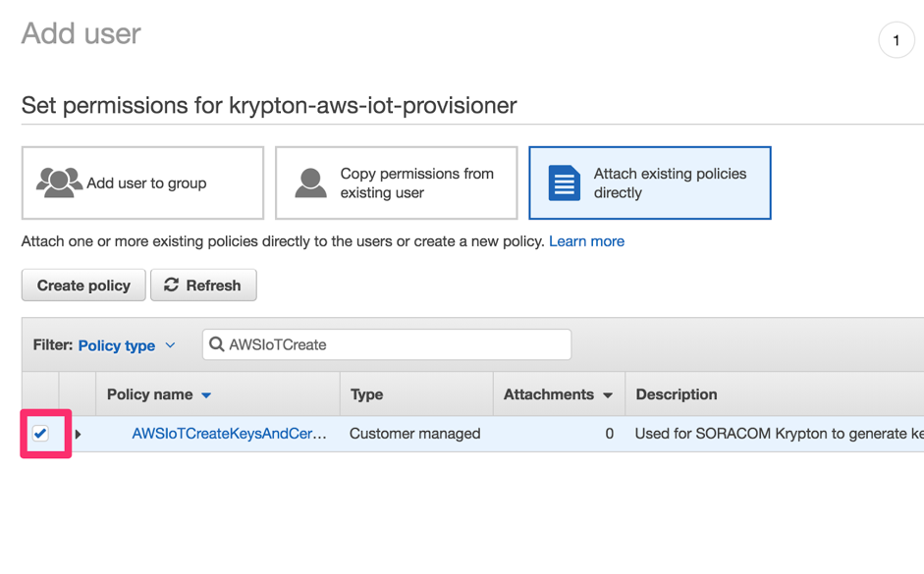Image resolution: width=924 pixels, height=574 pixels.
Task: Uncheck the AWSIoTCreateKeysAndCer policy checkbox
Action: 40,433
